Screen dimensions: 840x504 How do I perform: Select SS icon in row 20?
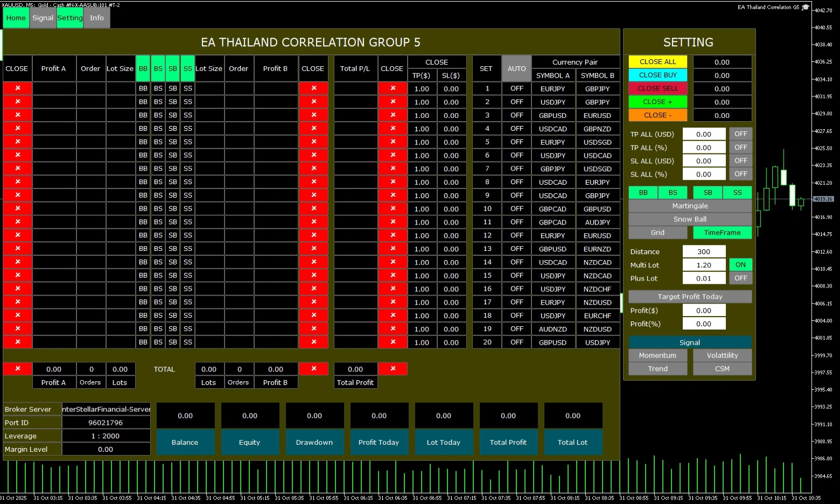[187, 342]
